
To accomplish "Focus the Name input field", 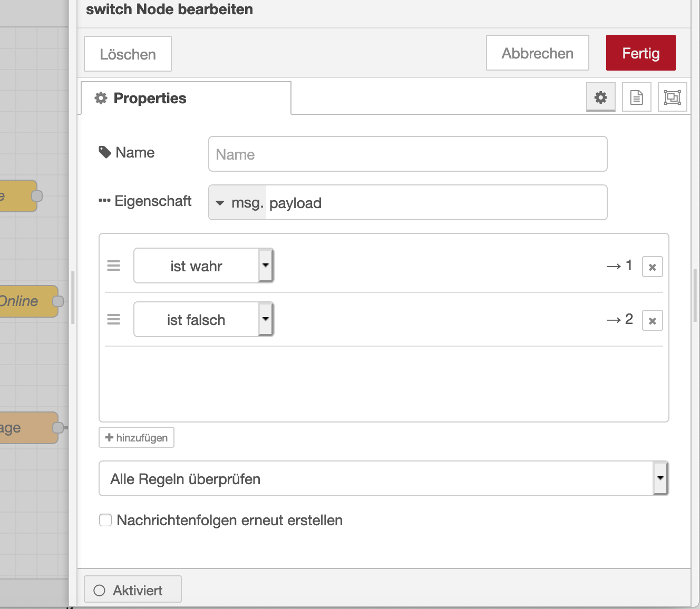I will point(407,154).
